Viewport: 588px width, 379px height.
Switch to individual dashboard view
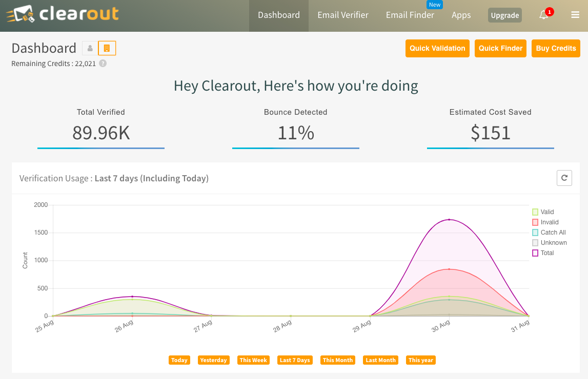[89, 48]
